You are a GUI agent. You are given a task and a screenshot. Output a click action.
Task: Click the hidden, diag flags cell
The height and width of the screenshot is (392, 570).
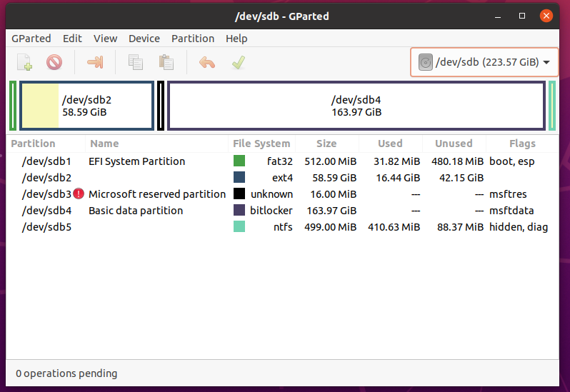click(519, 227)
